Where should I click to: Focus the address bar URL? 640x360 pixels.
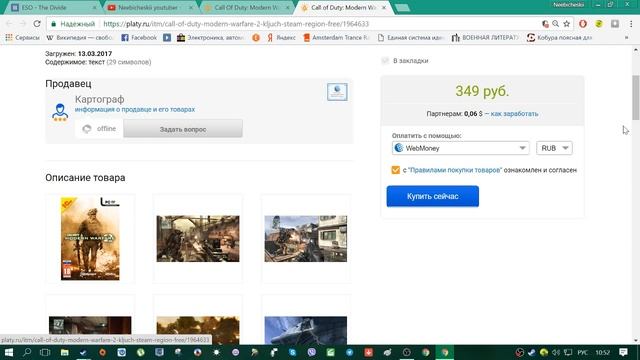coord(236,24)
